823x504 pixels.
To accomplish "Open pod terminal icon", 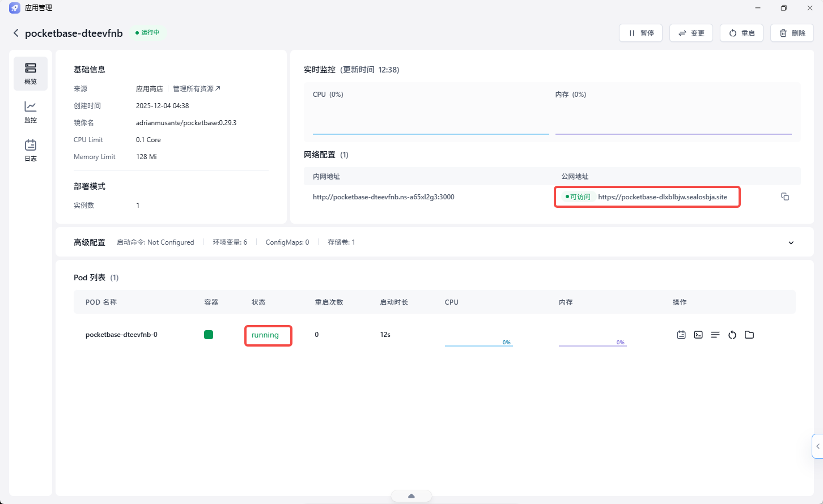I will (x=698, y=335).
